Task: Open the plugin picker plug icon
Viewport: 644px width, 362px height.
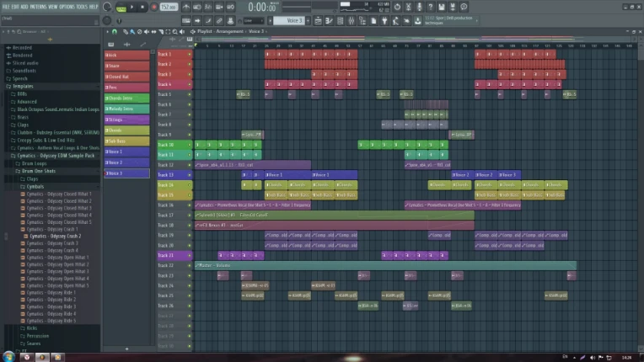Action: (384, 20)
